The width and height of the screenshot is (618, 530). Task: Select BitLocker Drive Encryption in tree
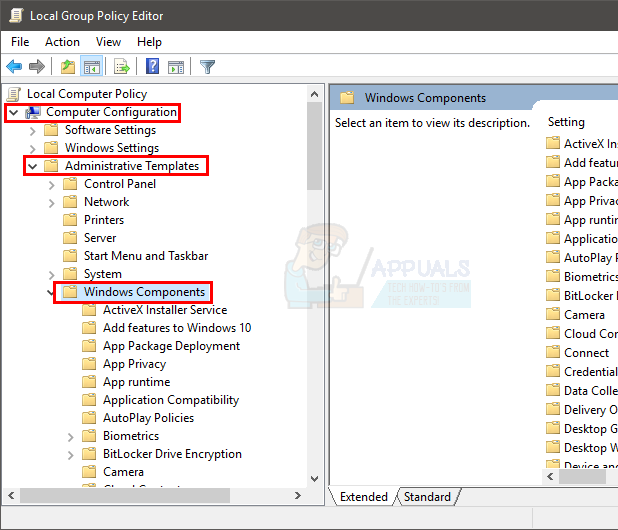coord(172,454)
